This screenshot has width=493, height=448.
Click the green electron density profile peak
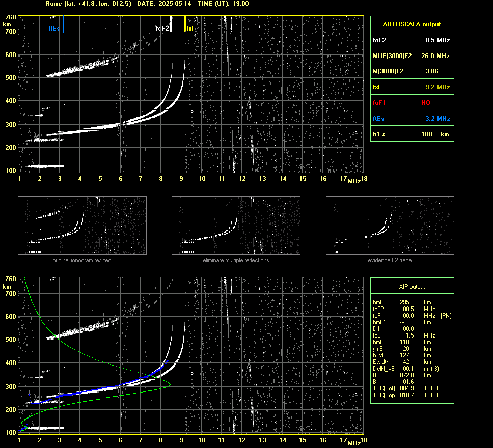(170, 384)
